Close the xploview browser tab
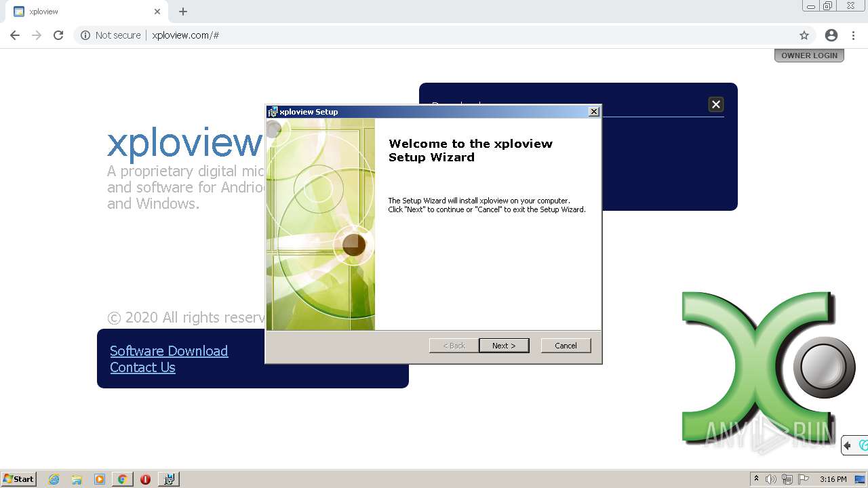868x488 pixels. (x=157, y=12)
